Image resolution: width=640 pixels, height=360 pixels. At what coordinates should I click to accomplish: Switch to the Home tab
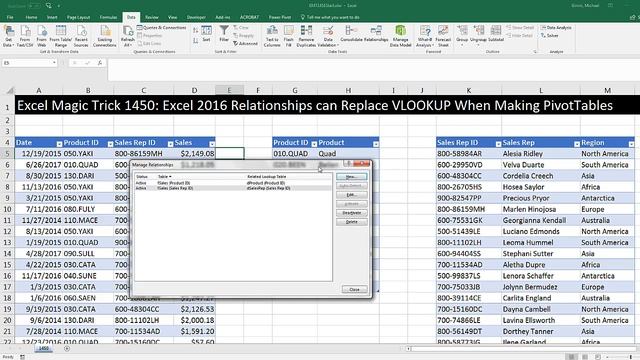coord(31,17)
